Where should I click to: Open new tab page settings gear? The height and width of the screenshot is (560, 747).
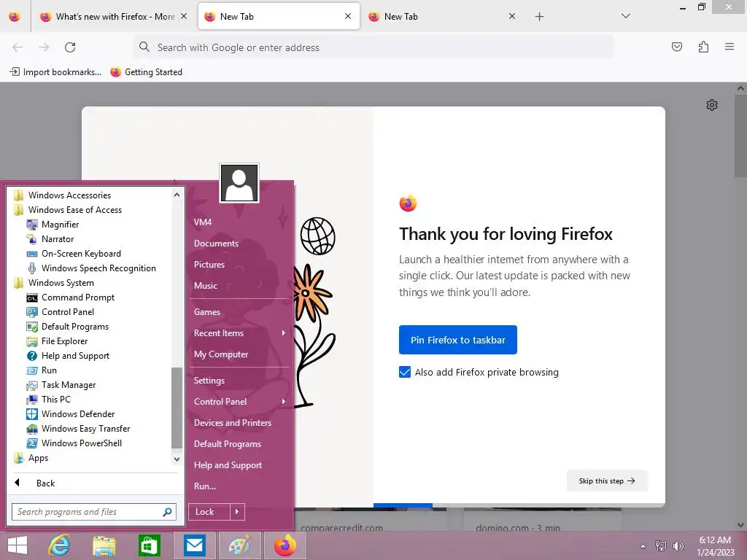pos(712,105)
